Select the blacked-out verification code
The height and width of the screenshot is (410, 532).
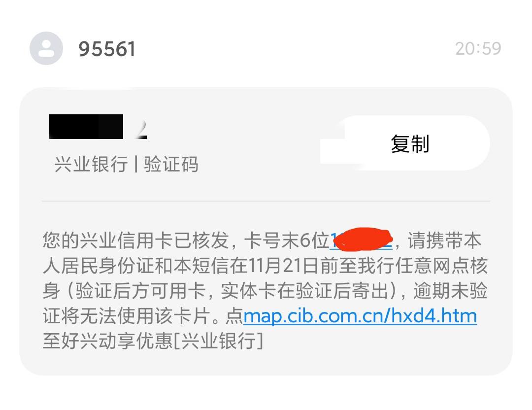(86, 127)
